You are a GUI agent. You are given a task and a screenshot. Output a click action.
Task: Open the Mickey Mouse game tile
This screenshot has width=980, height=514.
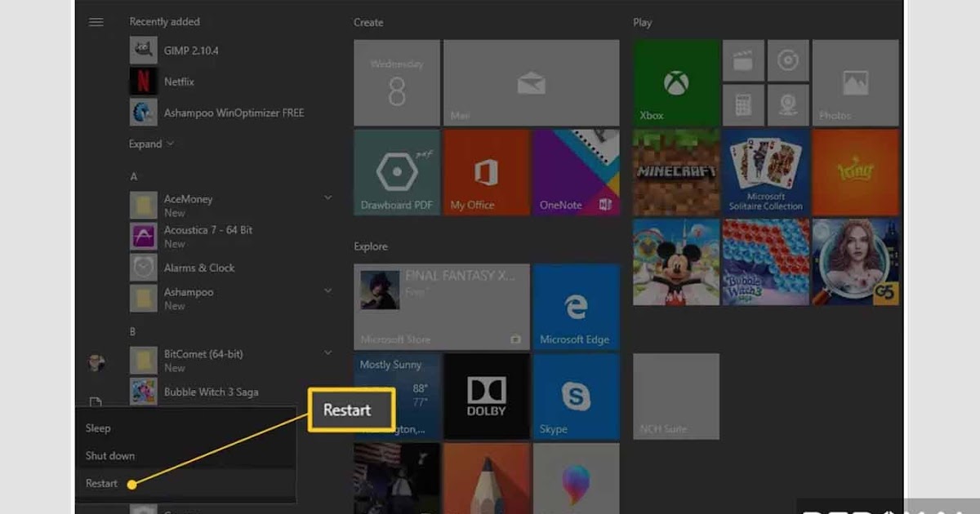(676, 262)
